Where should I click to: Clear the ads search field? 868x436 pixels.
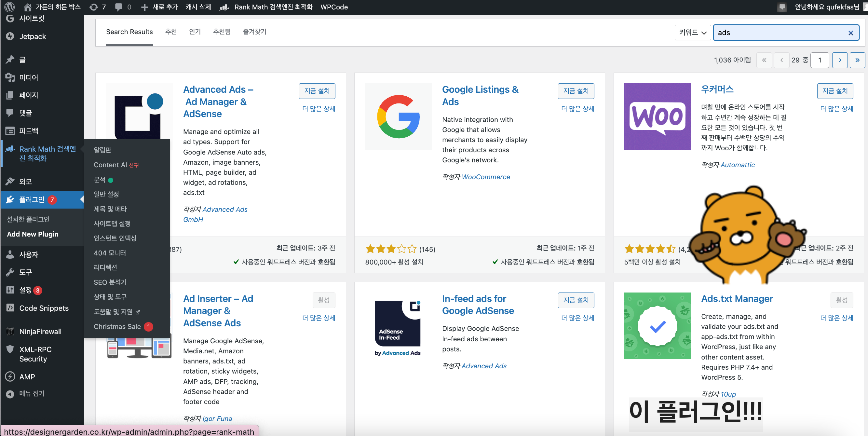[850, 33]
